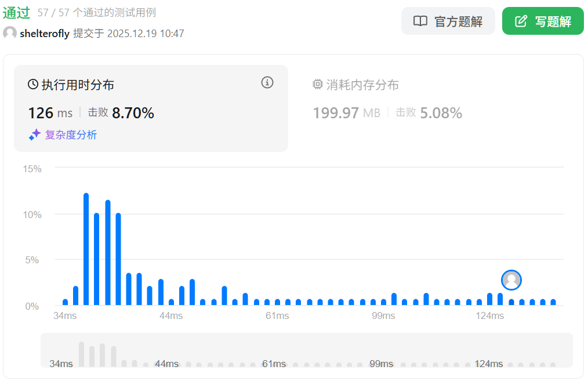Click the clock icon beside 执行用时分布

coord(33,85)
